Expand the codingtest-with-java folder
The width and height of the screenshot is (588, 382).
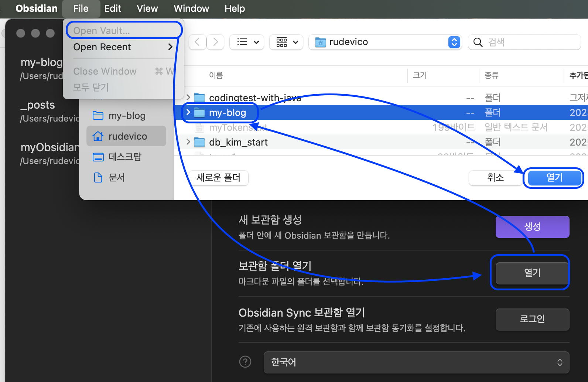(x=188, y=98)
